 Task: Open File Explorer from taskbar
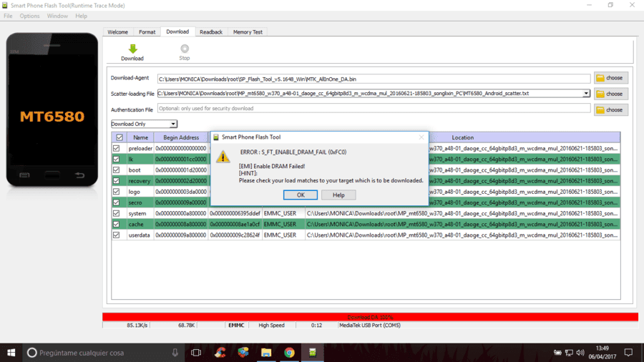pos(266,353)
